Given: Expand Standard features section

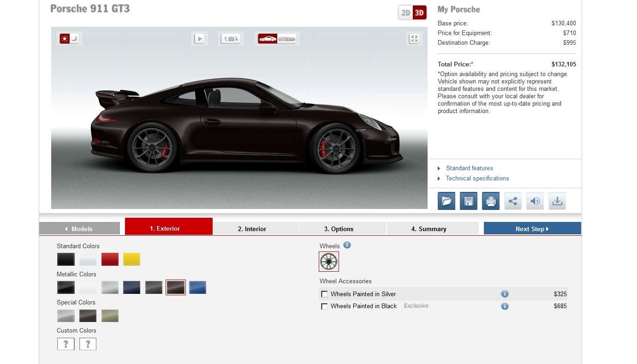Looking at the screenshot, I should tap(469, 168).
